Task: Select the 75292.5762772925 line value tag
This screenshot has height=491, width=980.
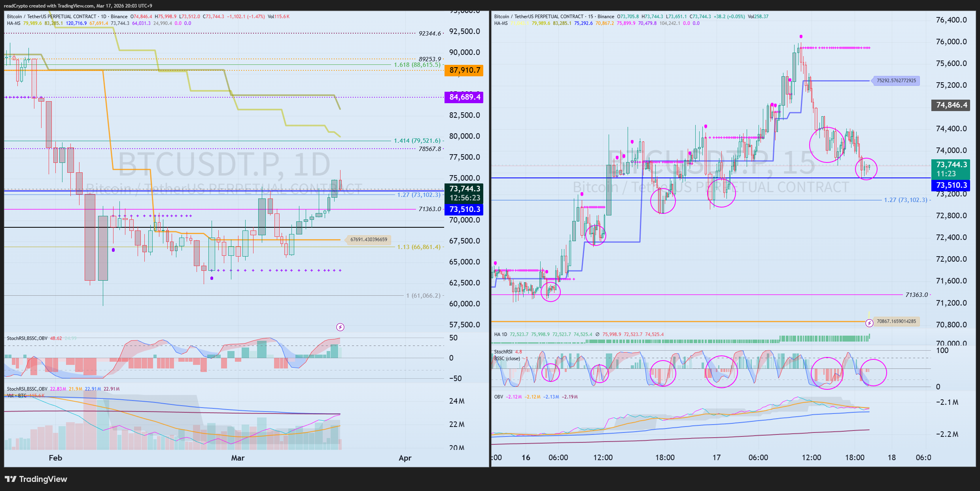Action: [x=896, y=81]
